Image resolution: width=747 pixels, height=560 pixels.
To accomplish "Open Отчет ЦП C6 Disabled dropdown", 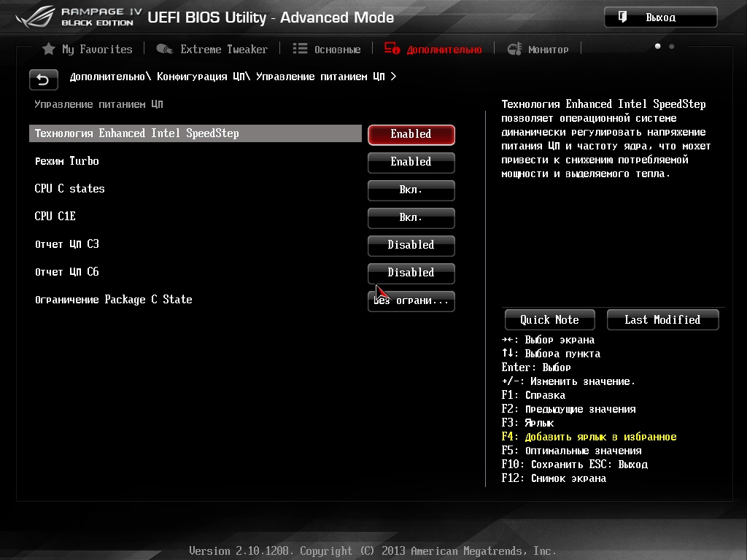I will point(411,273).
